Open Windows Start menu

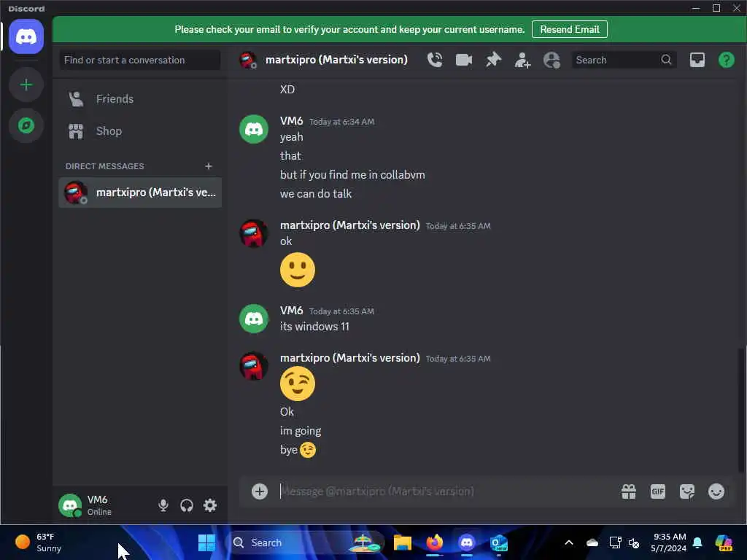point(206,542)
